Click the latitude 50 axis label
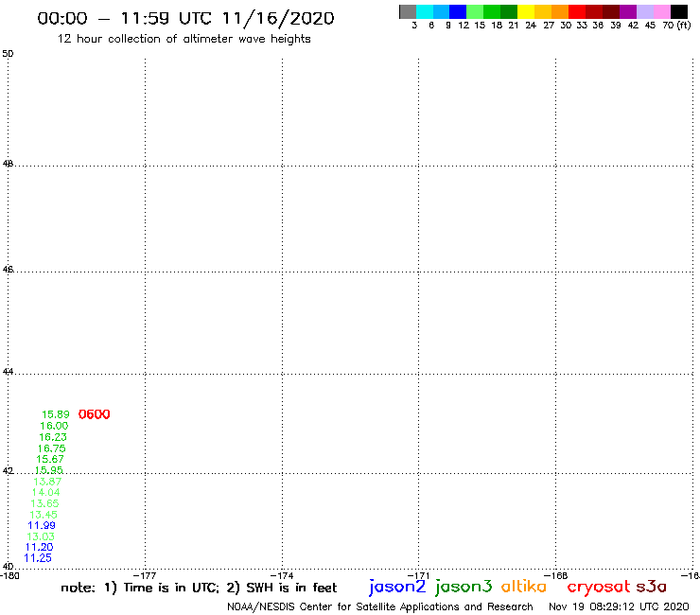Image resolution: width=700 pixels, height=615 pixels. point(8,54)
